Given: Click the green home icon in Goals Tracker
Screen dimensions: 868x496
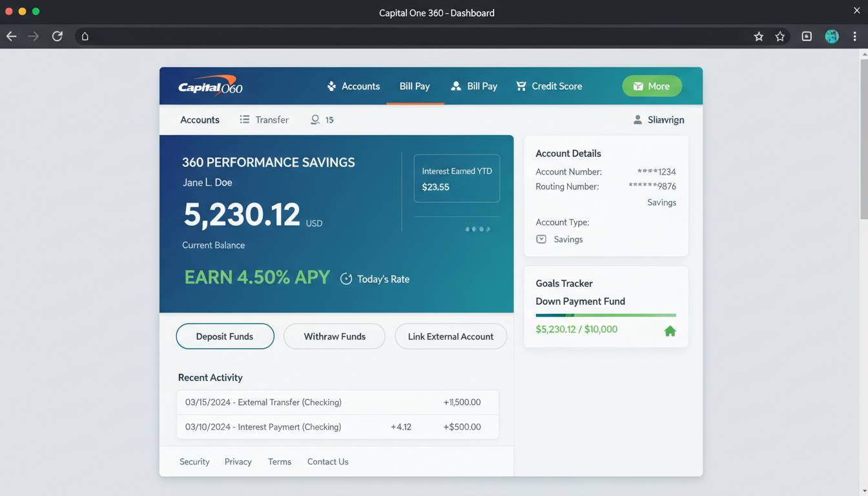Looking at the screenshot, I should [670, 331].
